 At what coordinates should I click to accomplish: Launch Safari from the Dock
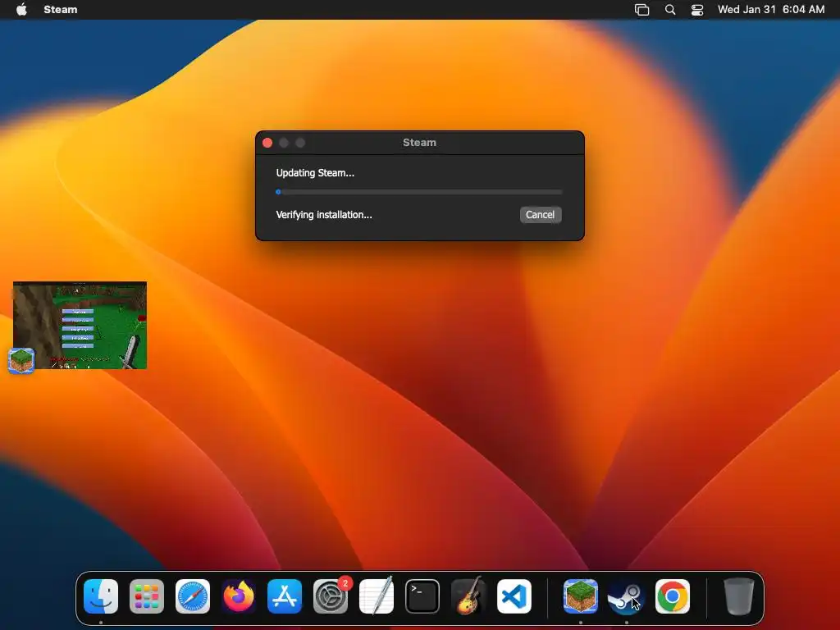[193, 596]
